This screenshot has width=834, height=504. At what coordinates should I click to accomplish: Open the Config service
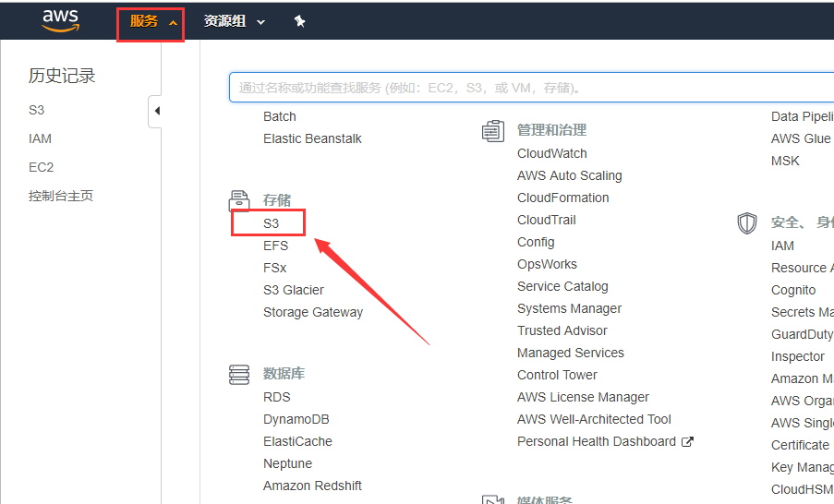click(x=536, y=242)
